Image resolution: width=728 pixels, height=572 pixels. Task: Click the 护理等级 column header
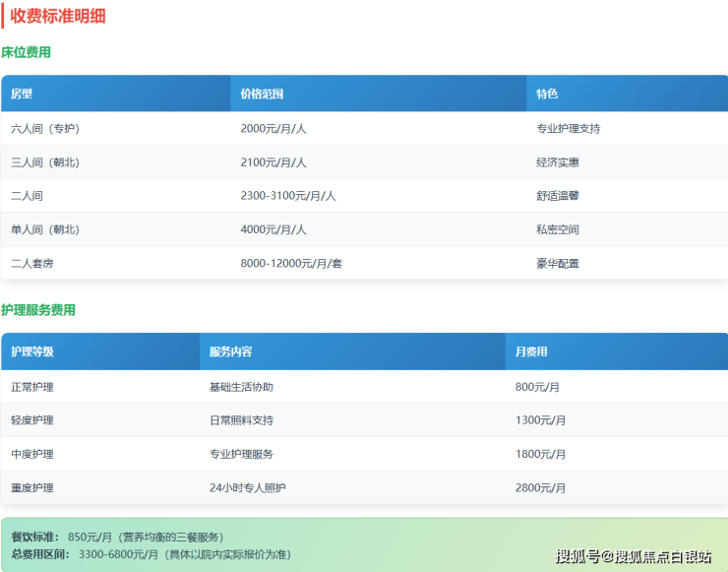click(32, 351)
